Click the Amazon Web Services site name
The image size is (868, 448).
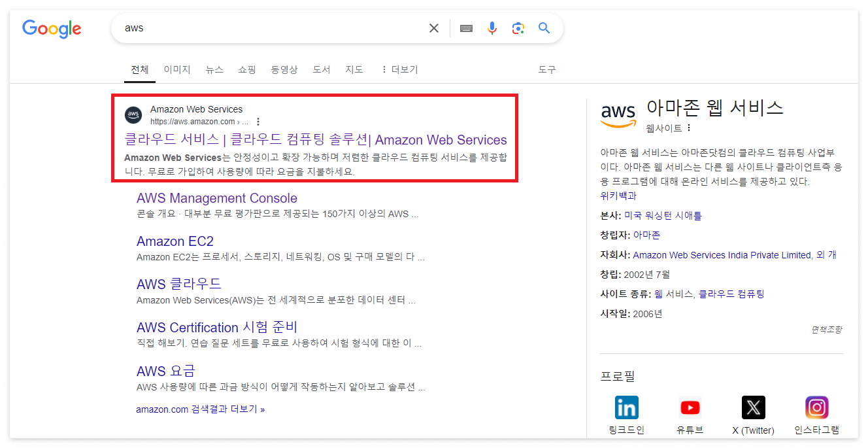(x=196, y=109)
